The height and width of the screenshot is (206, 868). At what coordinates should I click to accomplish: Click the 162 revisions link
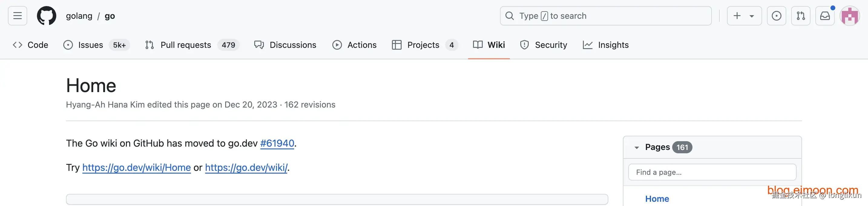pyautogui.click(x=310, y=105)
